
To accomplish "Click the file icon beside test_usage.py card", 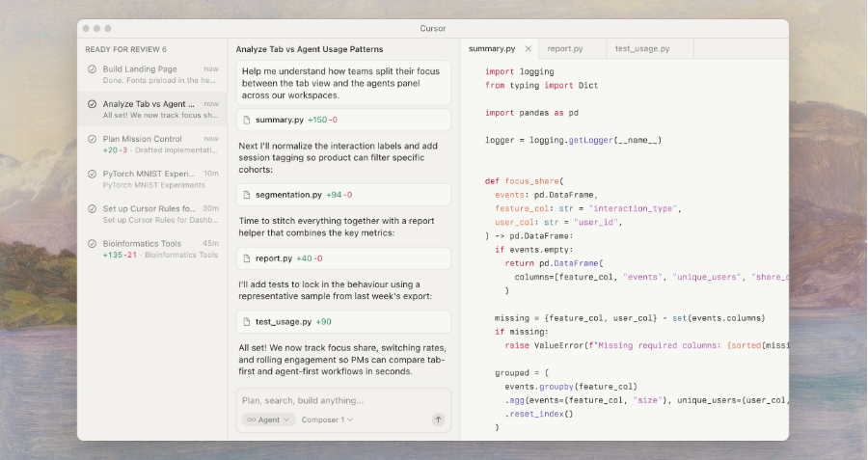I will (247, 321).
